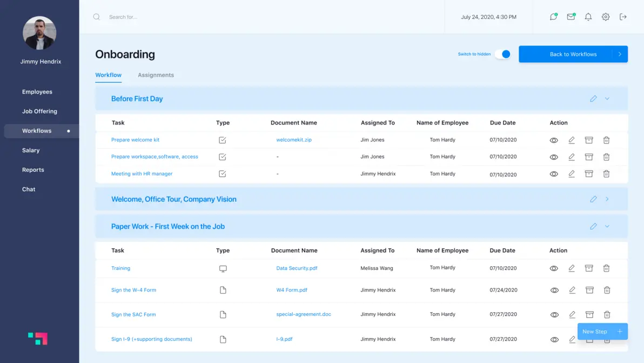Open the mail envelope icon in header
The width and height of the screenshot is (644, 363).
[x=571, y=17]
